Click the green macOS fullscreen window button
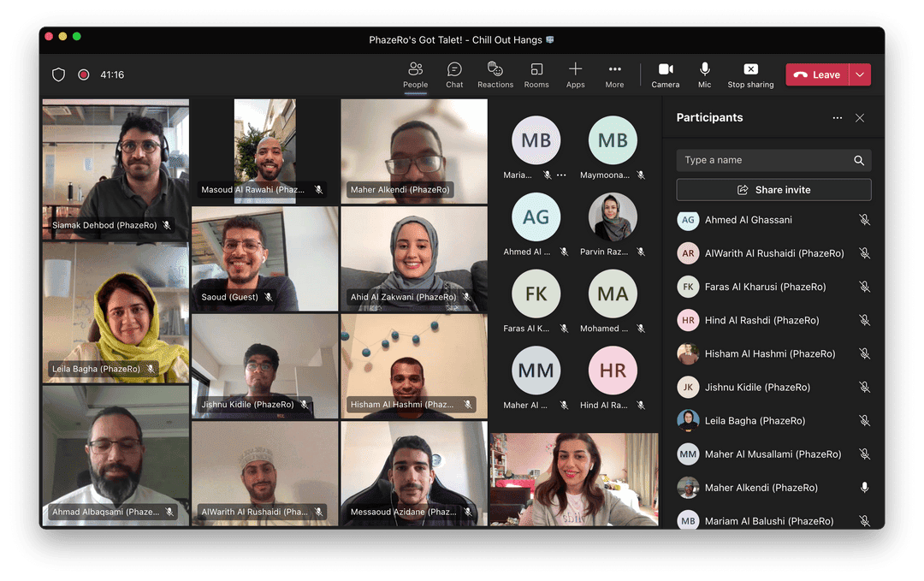Viewport: 924px width, 581px height. tap(77, 37)
